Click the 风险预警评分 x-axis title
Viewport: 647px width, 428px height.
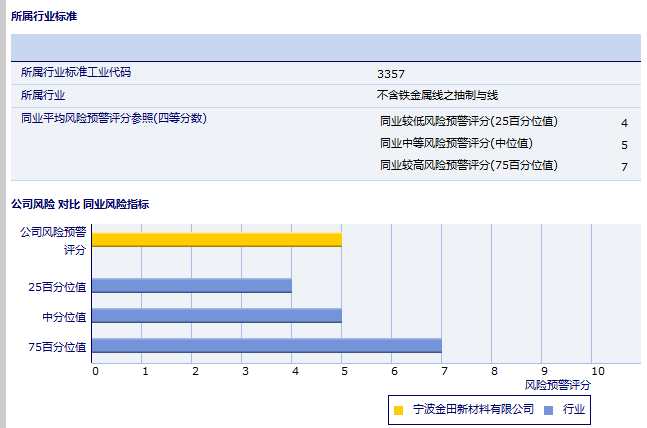[557, 384]
